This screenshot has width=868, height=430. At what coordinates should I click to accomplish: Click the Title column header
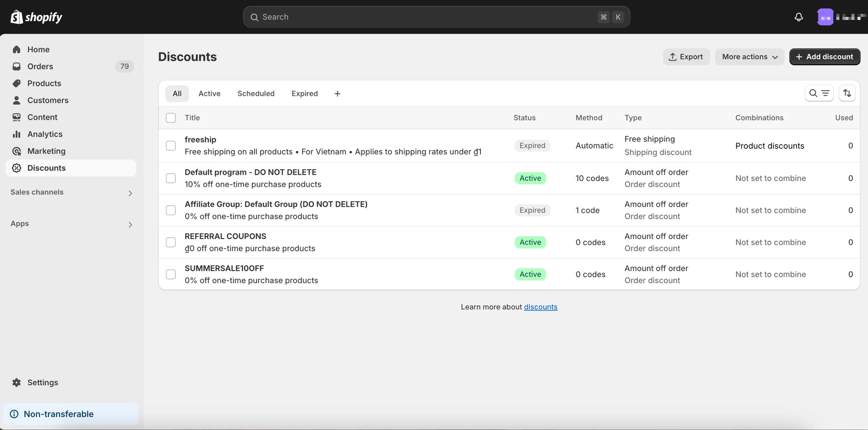coord(192,118)
